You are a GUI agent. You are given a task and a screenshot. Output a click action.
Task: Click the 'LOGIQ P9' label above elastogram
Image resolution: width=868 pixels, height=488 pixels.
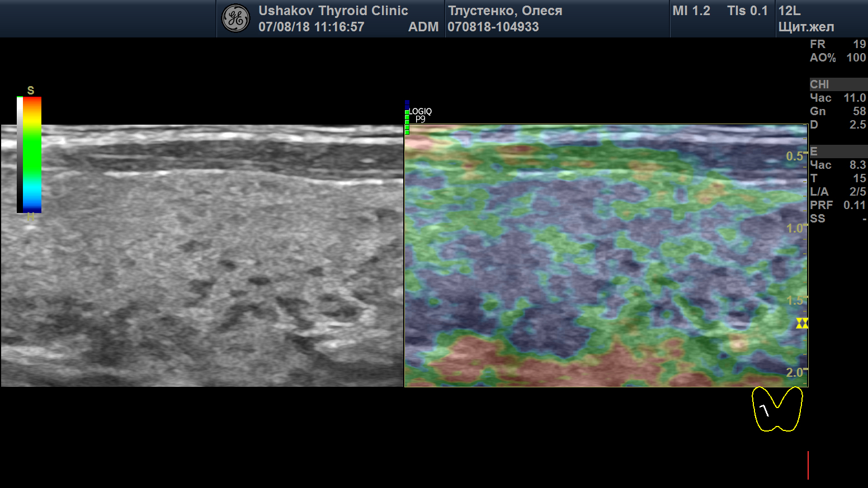(421, 115)
